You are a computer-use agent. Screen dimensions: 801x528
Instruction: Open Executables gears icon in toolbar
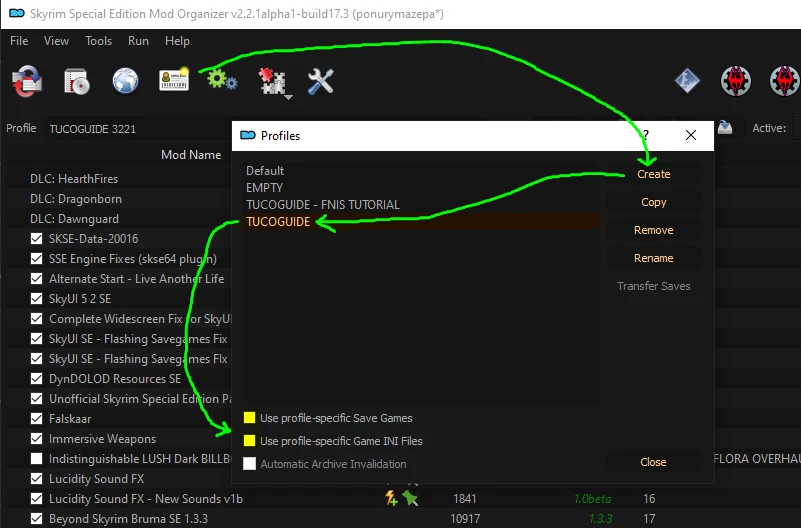[222, 80]
